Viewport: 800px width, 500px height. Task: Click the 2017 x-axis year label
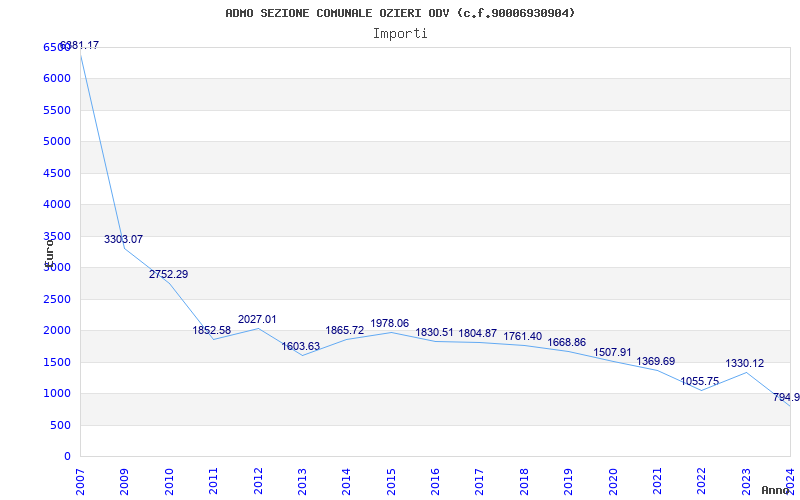[480, 481]
